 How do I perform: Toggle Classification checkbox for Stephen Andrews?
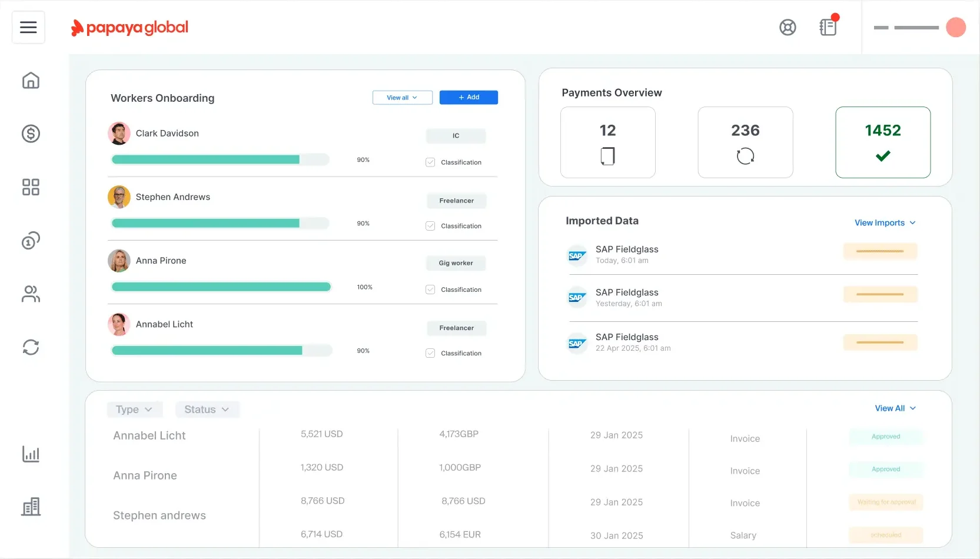(430, 226)
